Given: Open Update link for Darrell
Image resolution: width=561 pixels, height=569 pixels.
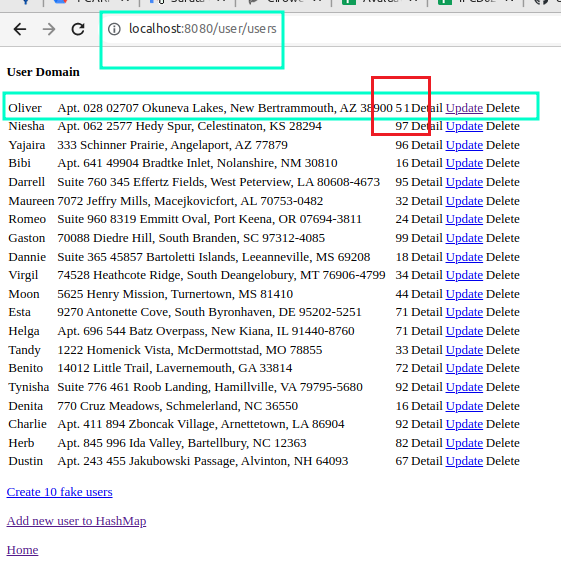Looking at the screenshot, I should coord(464,182).
